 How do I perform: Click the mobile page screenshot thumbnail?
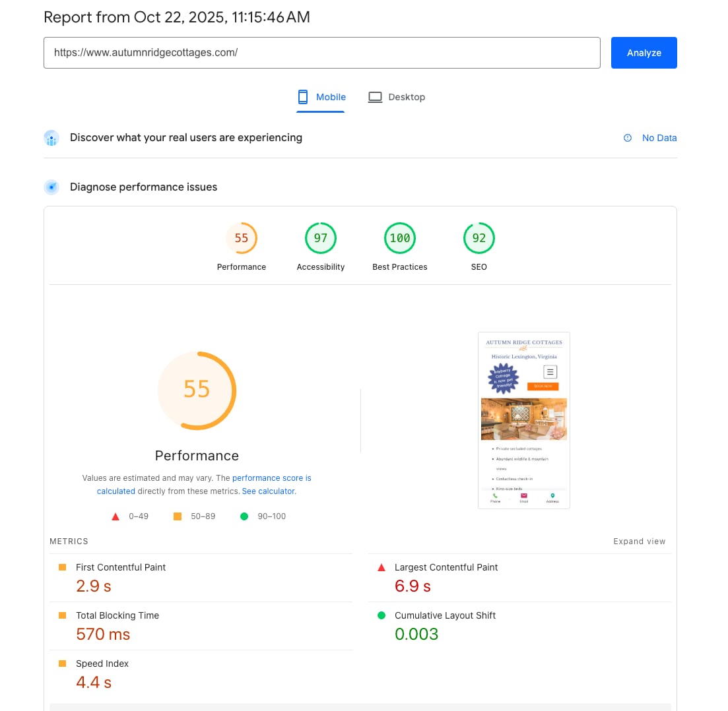tap(523, 420)
